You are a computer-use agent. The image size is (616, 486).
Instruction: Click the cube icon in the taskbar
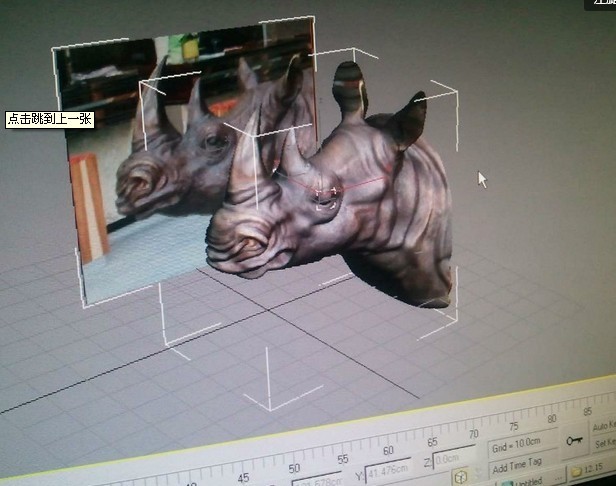pyautogui.click(x=461, y=477)
